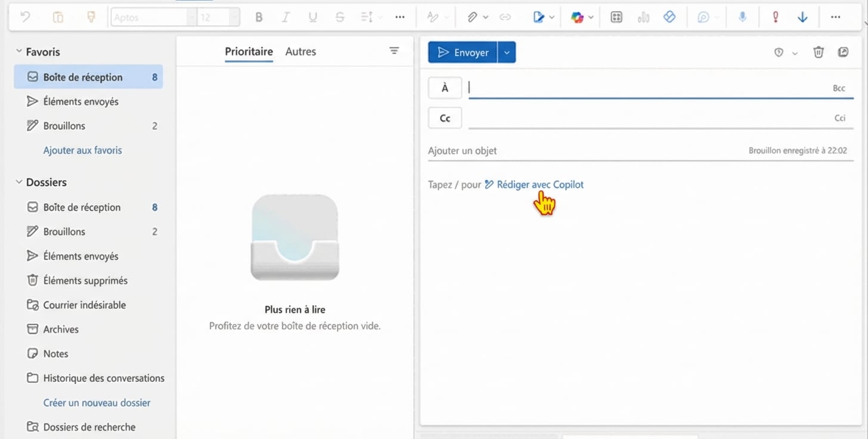This screenshot has height=439, width=868.
Task: Discard the draft using the trash icon
Action: click(819, 52)
